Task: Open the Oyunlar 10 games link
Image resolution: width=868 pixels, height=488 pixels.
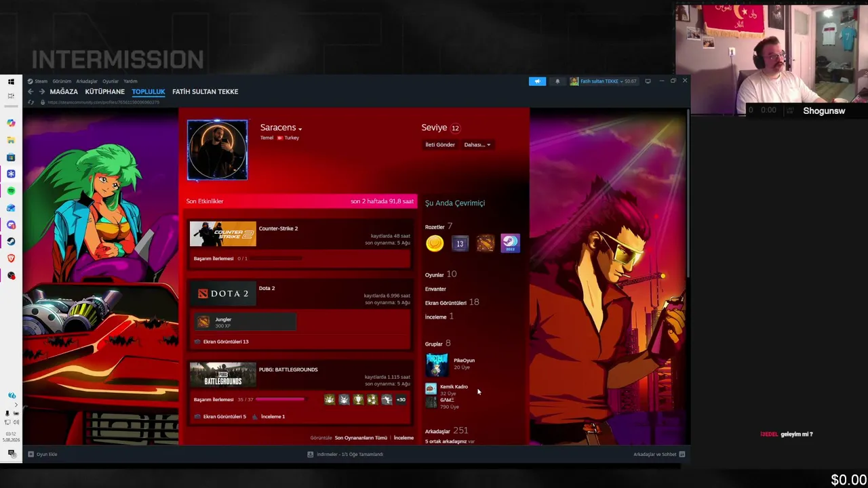Action: point(441,274)
